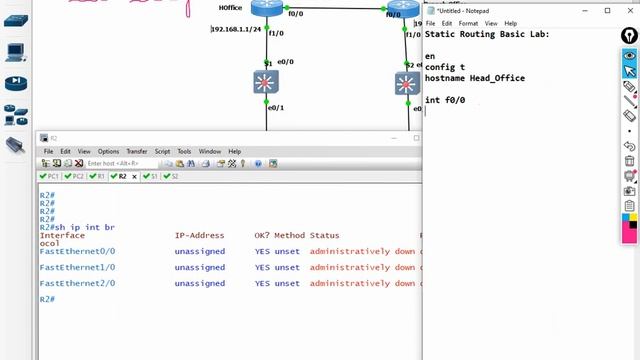Click the trash clear-all icon in annotation bar

629,161
